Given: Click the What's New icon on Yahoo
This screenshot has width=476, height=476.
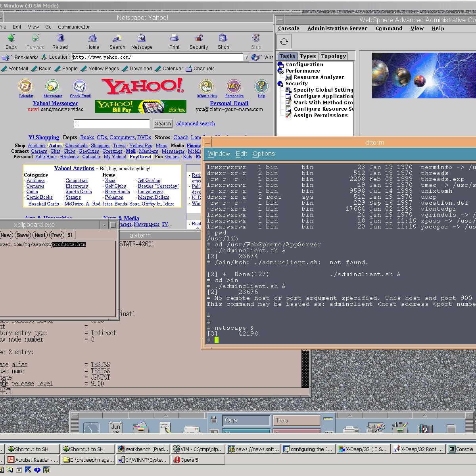Looking at the screenshot, I should tap(207, 86).
